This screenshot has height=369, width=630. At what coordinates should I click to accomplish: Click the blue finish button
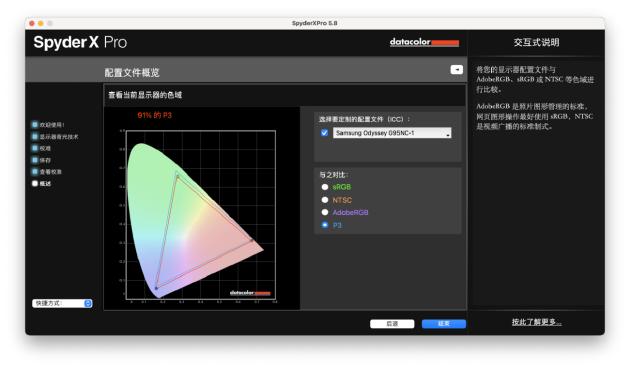(x=444, y=324)
